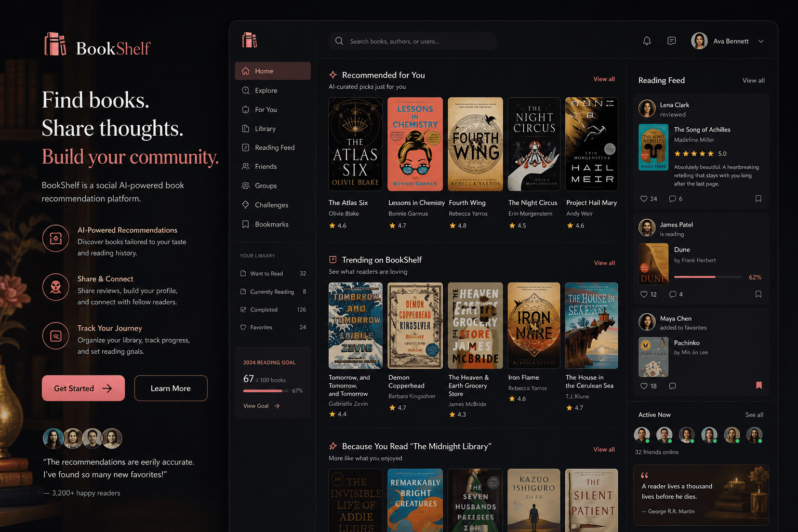Click the AI-Powered Recommendations feature icon

(x=56, y=238)
